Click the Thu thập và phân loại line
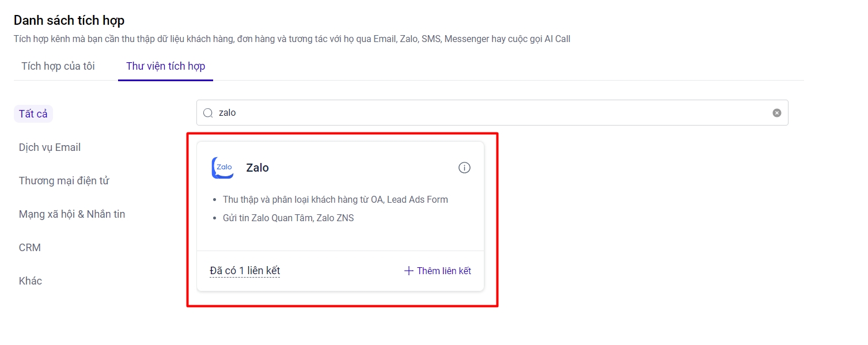The height and width of the screenshot is (345, 868). [335, 200]
